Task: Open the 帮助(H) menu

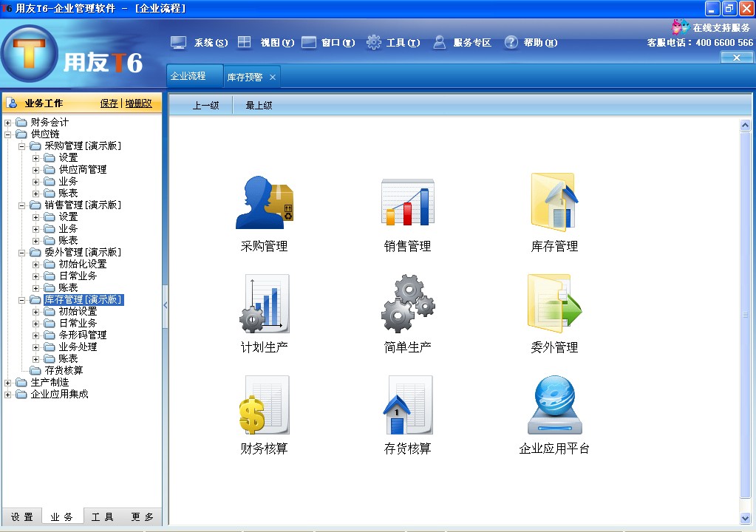Action: pyautogui.click(x=540, y=43)
